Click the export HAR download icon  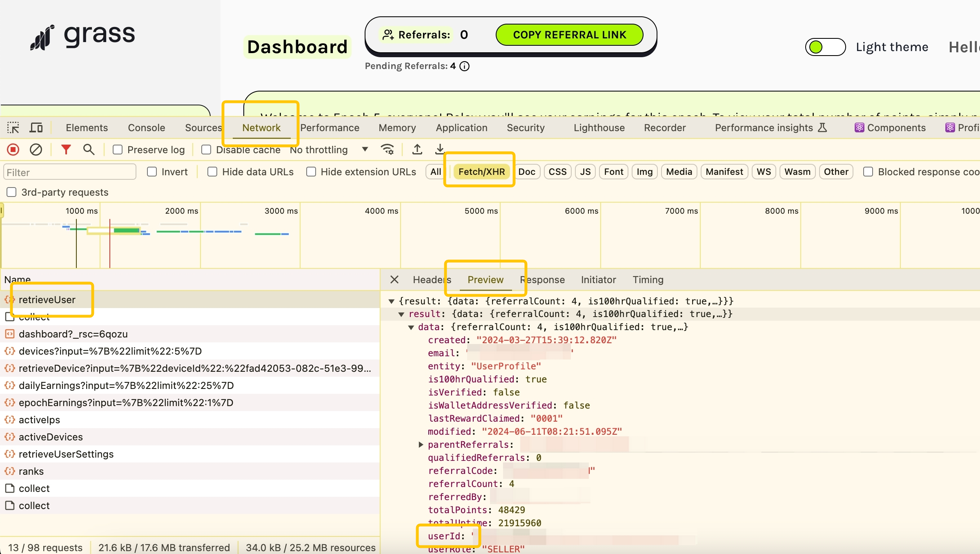pyautogui.click(x=439, y=149)
